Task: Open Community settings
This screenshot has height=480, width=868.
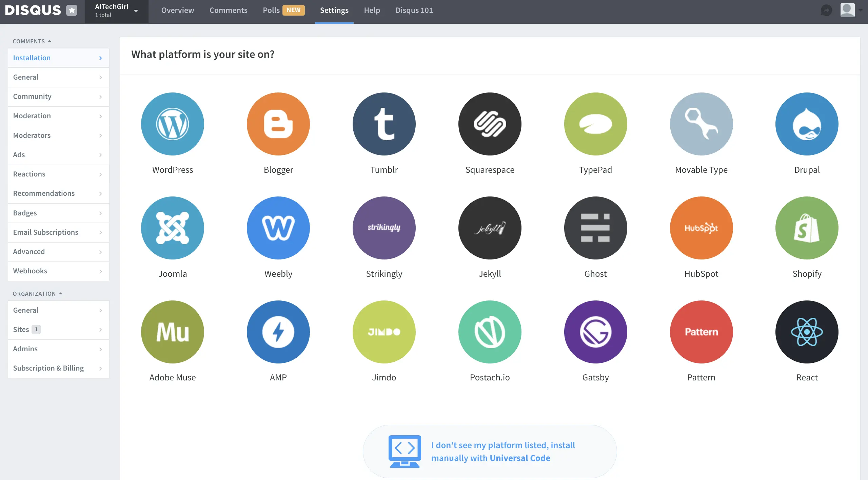Action: pos(59,97)
